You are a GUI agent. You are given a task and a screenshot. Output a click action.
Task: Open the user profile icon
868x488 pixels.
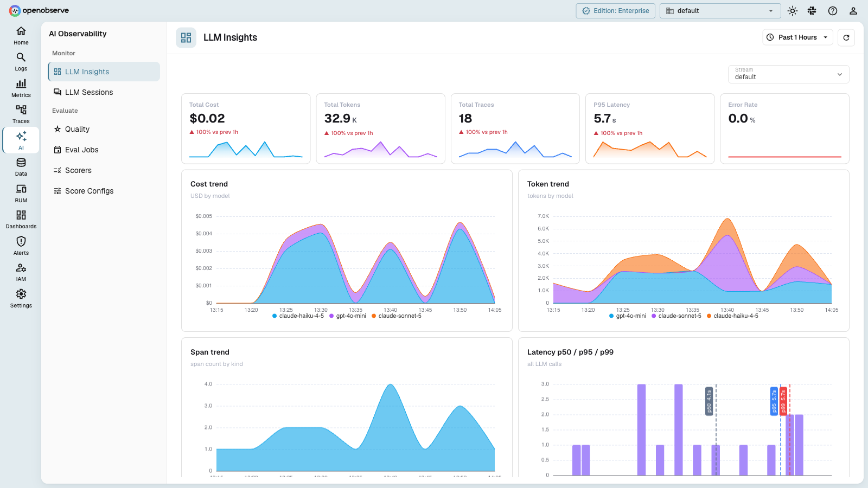coord(853,11)
